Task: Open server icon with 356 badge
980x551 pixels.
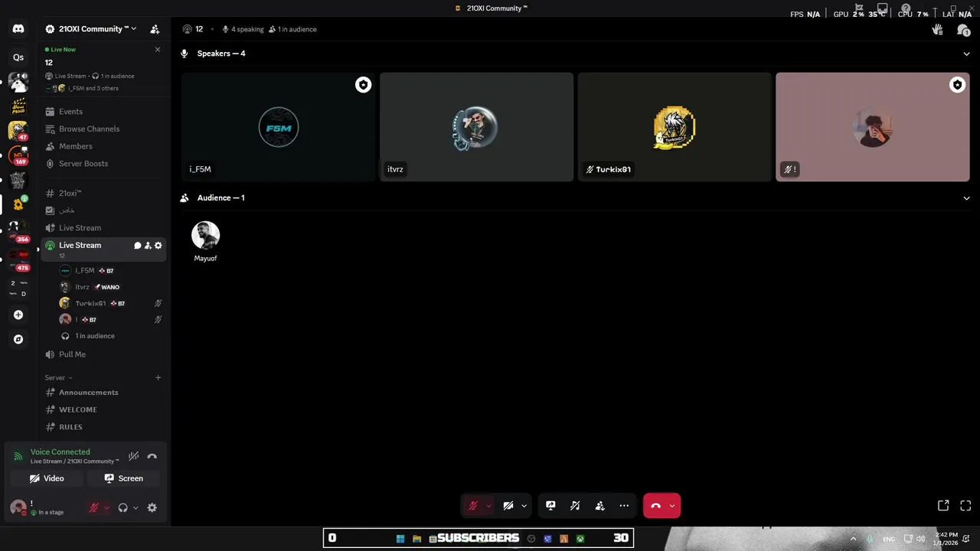Action: [x=18, y=230]
